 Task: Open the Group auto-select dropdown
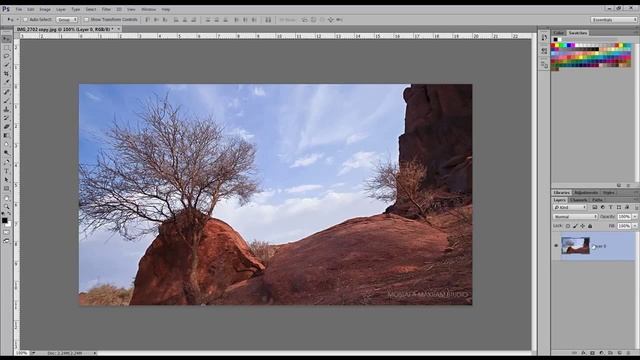67,20
